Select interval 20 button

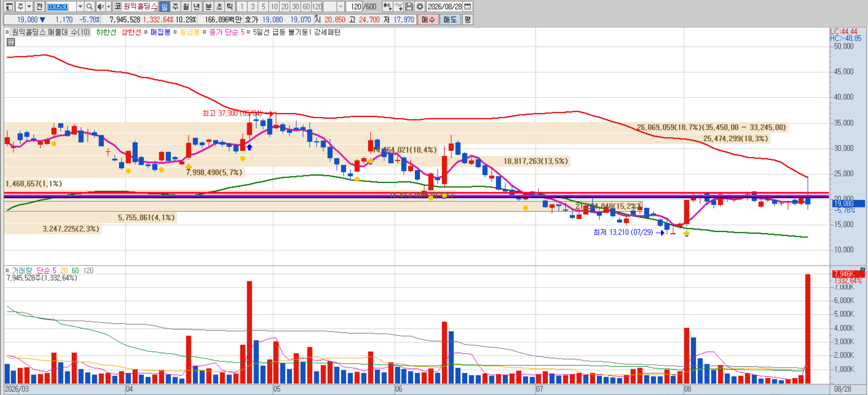click(285, 6)
